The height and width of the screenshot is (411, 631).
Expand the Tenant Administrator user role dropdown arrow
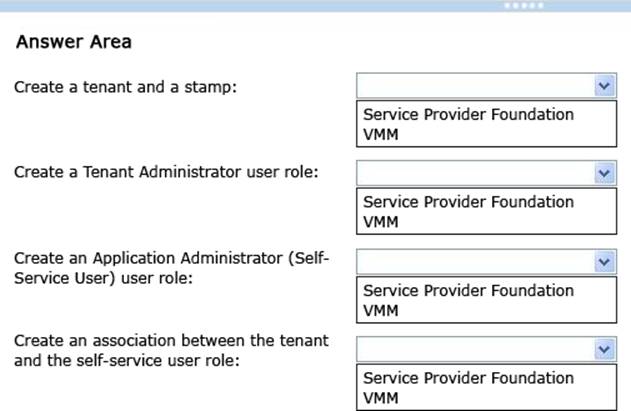(x=604, y=174)
